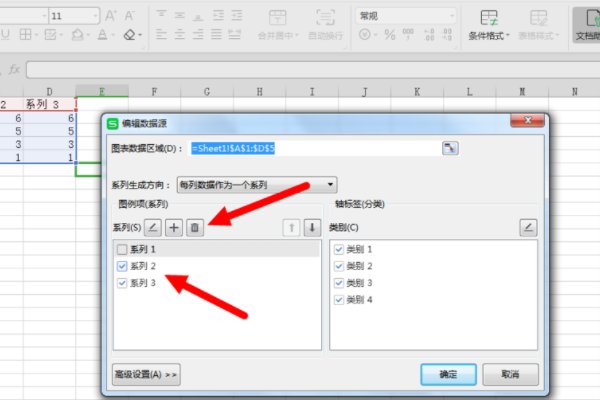Move series up with the up arrow
Viewport: 600px width, 400px height.
pyautogui.click(x=291, y=228)
